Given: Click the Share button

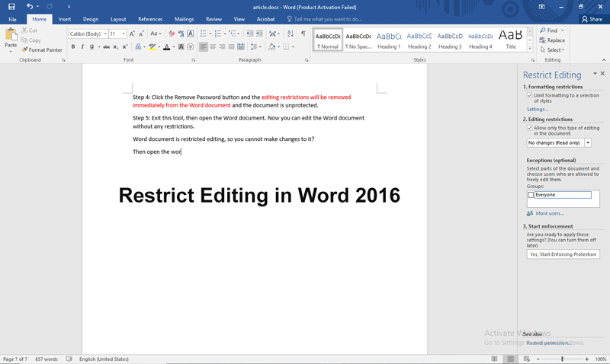Looking at the screenshot, I should click(592, 19).
